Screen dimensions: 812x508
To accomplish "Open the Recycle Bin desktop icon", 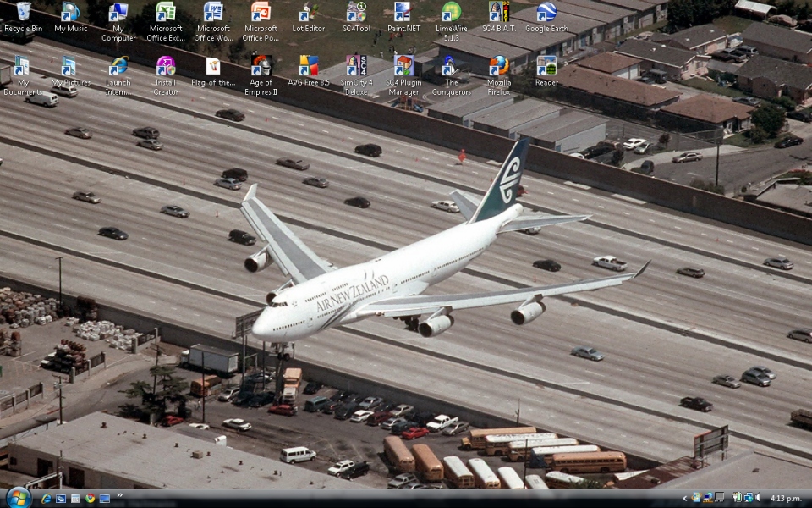I will click(23, 17).
